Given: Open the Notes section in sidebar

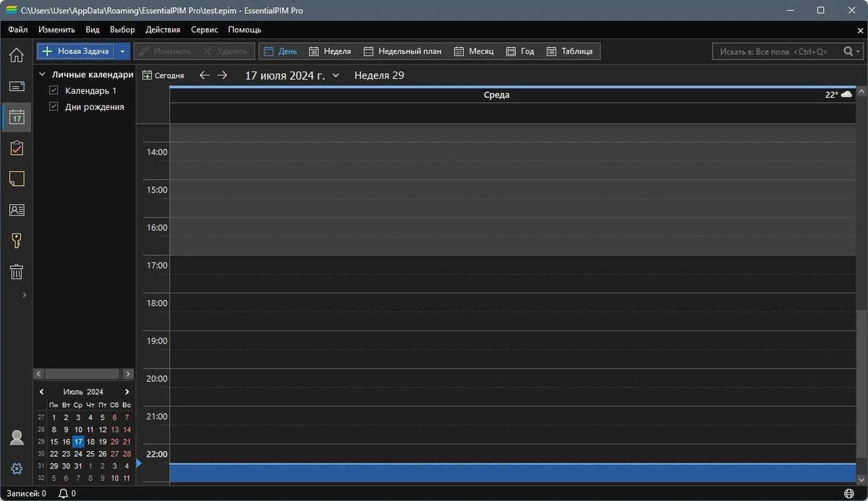Looking at the screenshot, I should [x=16, y=179].
